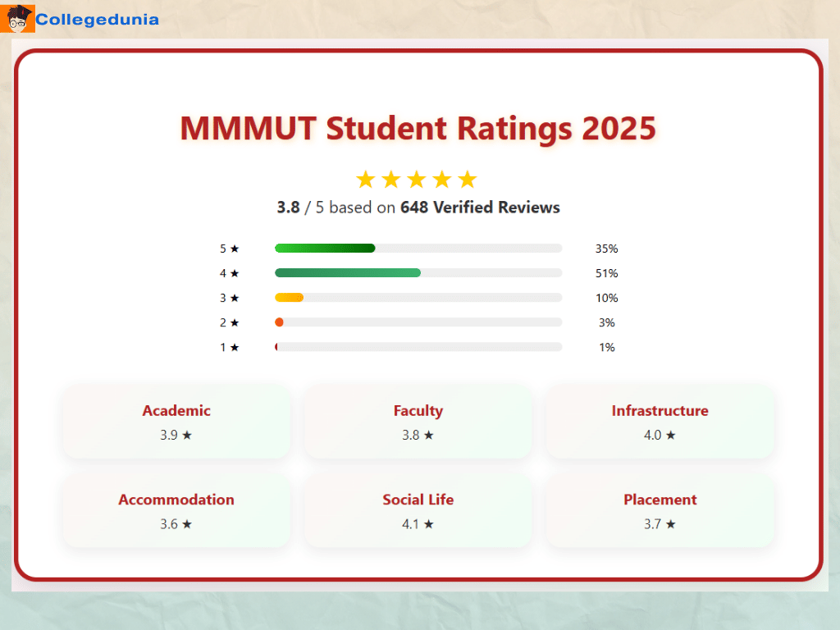Screen dimensions: 840x630
Task: Click the Collegedunia wordmark text
Action: coord(96,18)
